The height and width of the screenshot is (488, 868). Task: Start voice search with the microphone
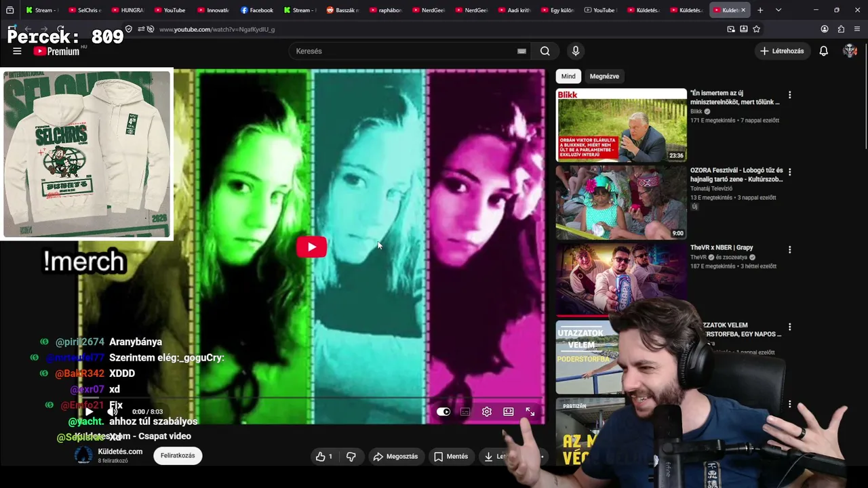coord(576,51)
